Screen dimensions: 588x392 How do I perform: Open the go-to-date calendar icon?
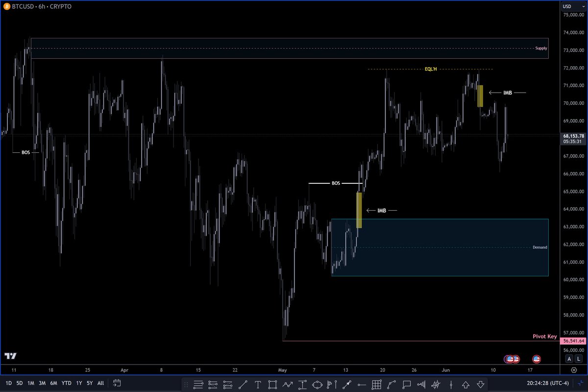(117, 383)
